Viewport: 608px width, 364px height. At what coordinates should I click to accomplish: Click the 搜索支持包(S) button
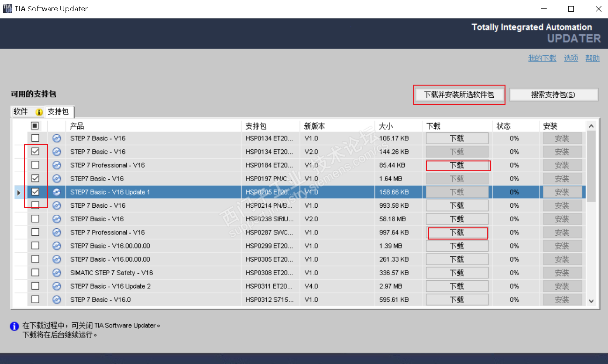tap(553, 95)
